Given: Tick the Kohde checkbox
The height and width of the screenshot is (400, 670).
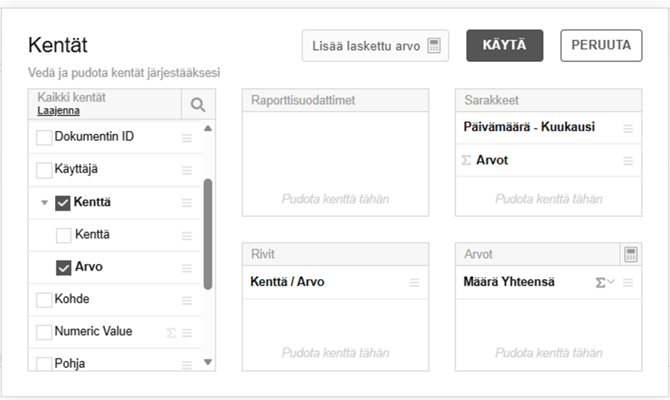Looking at the screenshot, I should click(44, 299).
